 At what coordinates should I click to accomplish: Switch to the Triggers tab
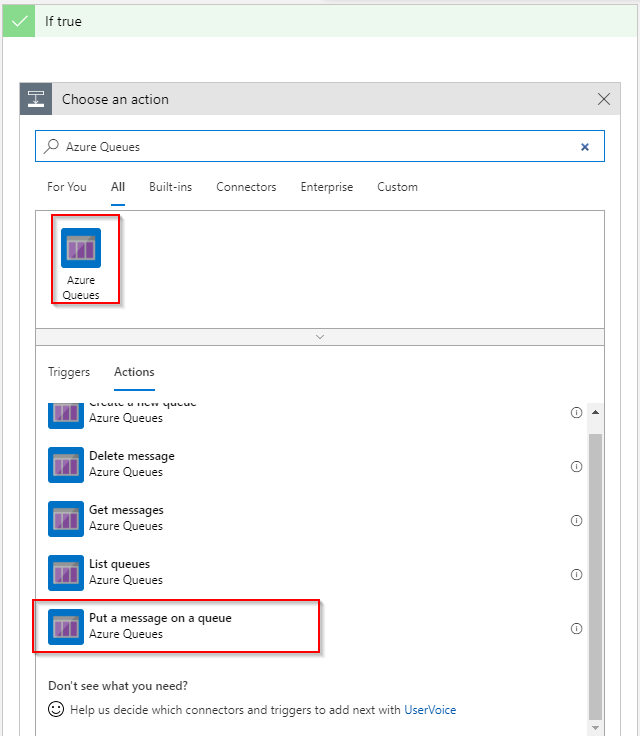[x=69, y=372]
